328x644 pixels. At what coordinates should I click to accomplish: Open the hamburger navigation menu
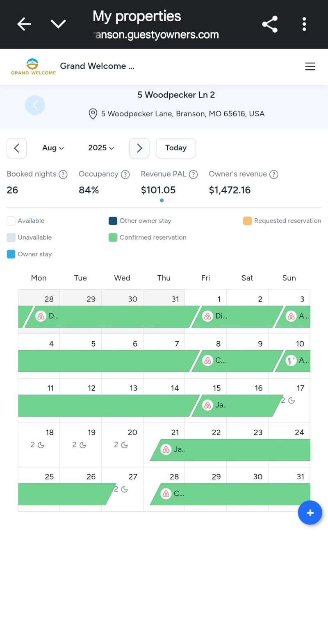click(310, 66)
